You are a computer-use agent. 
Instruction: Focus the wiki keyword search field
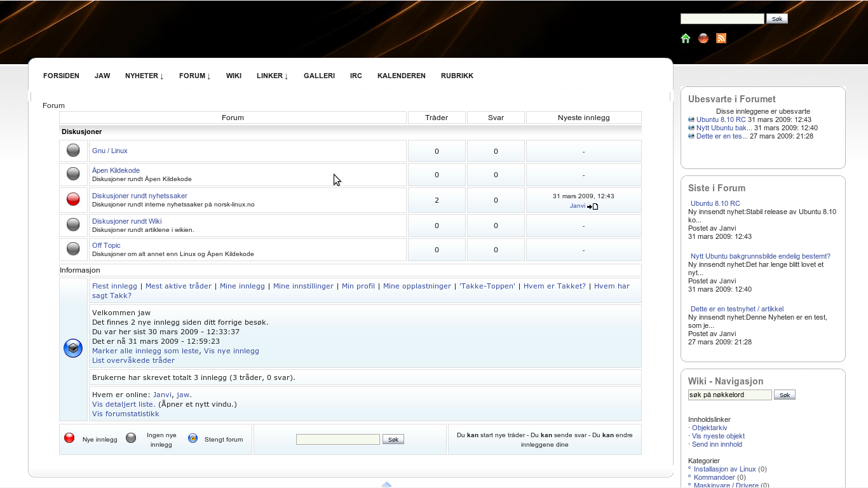[x=729, y=395]
